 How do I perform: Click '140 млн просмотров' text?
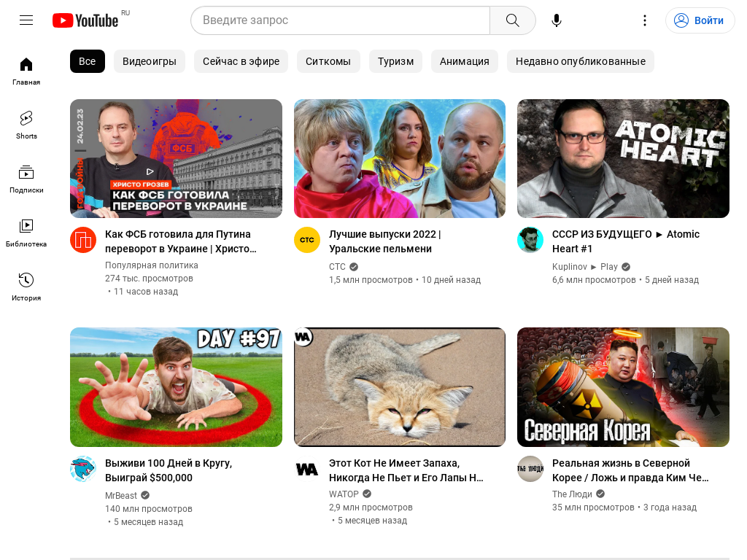[x=149, y=509]
